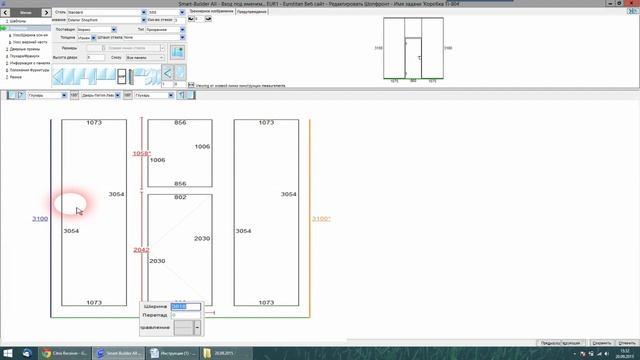
Task: Click the less-than arrow button beside the strip
Action: [x=167, y=73]
